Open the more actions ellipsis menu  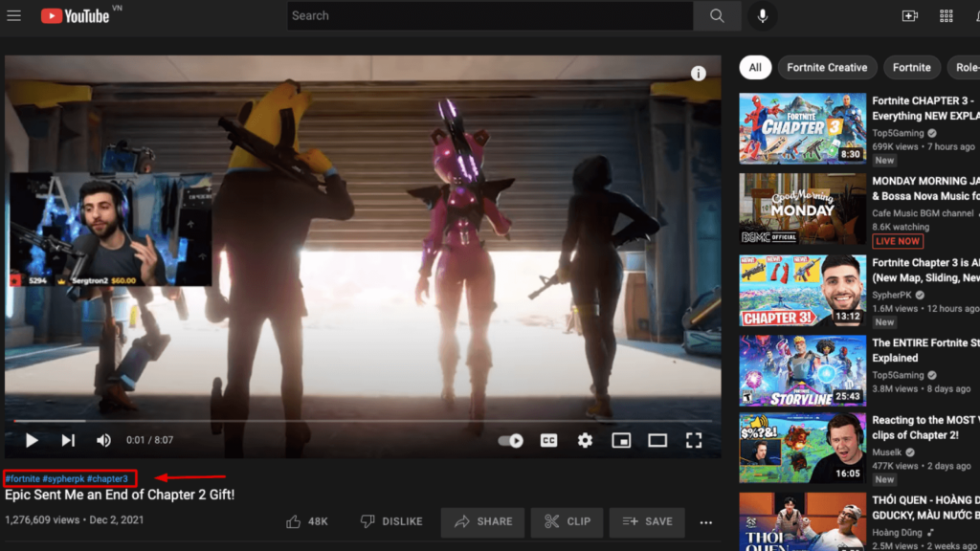pyautogui.click(x=706, y=522)
